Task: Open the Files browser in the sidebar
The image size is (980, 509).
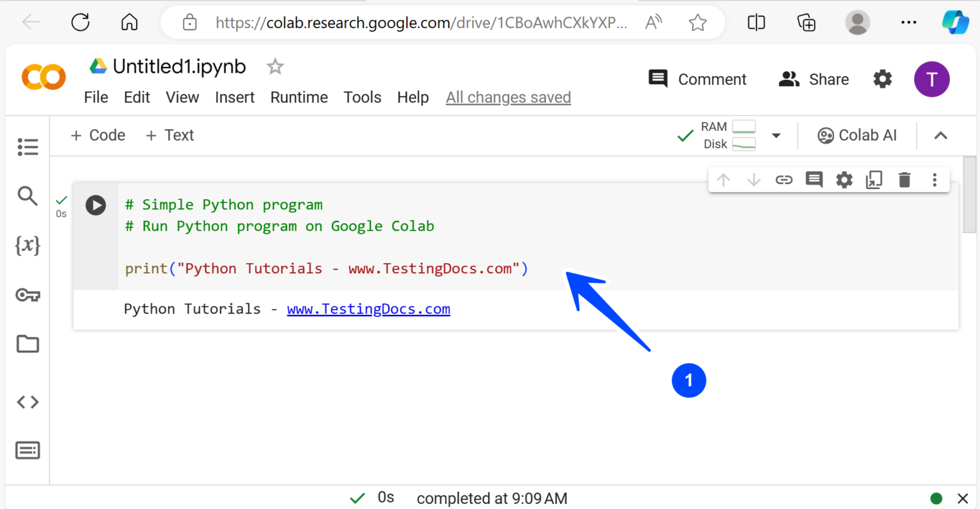Action: pyautogui.click(x=27, y=344)
